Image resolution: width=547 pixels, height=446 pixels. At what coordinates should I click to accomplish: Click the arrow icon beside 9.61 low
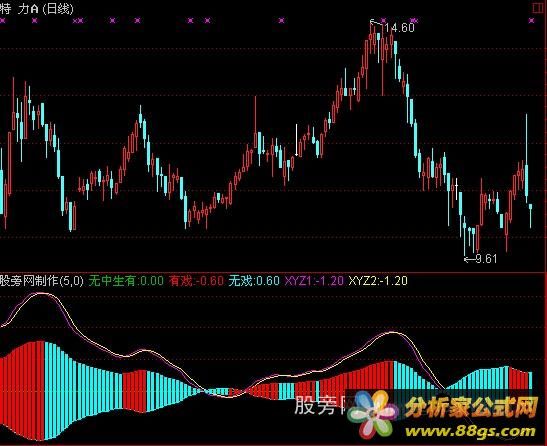(470, 259)
